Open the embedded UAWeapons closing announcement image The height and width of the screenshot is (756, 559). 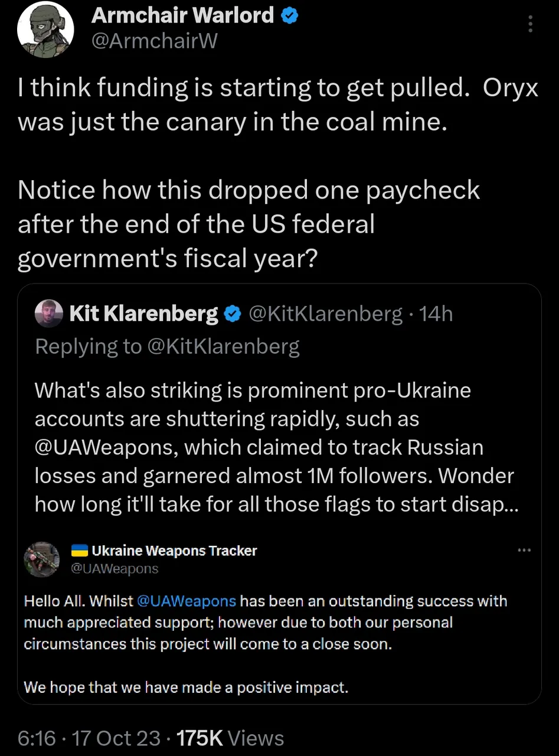279,638
